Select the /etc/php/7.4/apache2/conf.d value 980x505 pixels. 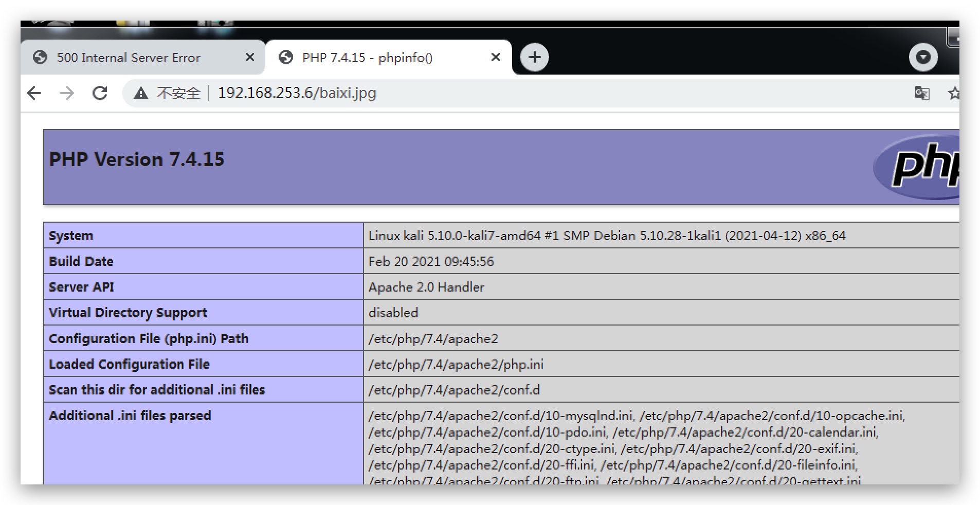[454, 390]
